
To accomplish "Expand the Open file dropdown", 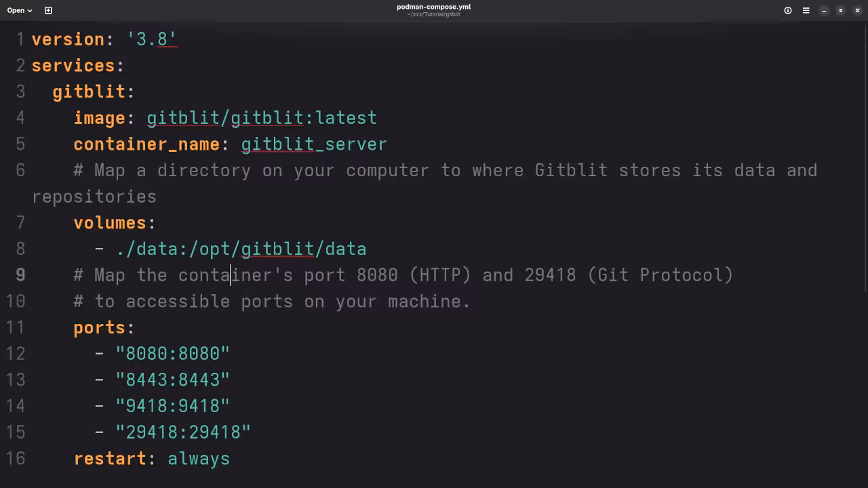I will [20, 10].
